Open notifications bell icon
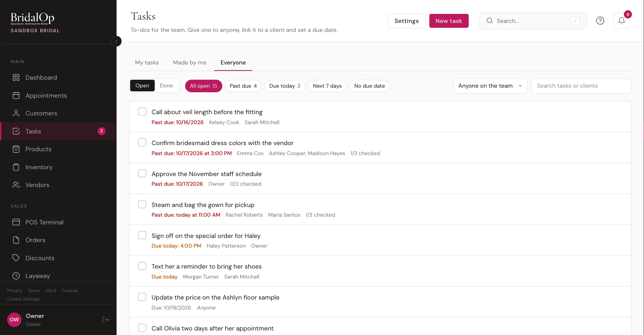Screen dimensions: 644x335 pyautogui.click(x=621, y=21)
